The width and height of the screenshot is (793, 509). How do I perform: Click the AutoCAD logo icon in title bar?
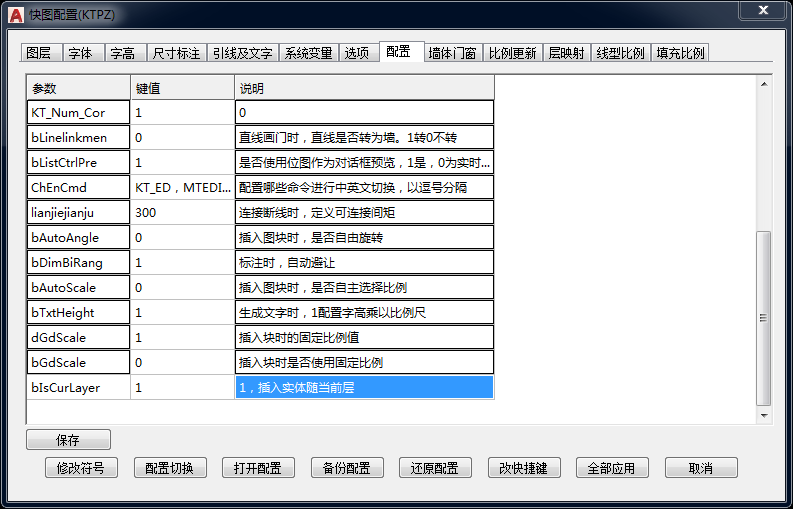(15, 11)
